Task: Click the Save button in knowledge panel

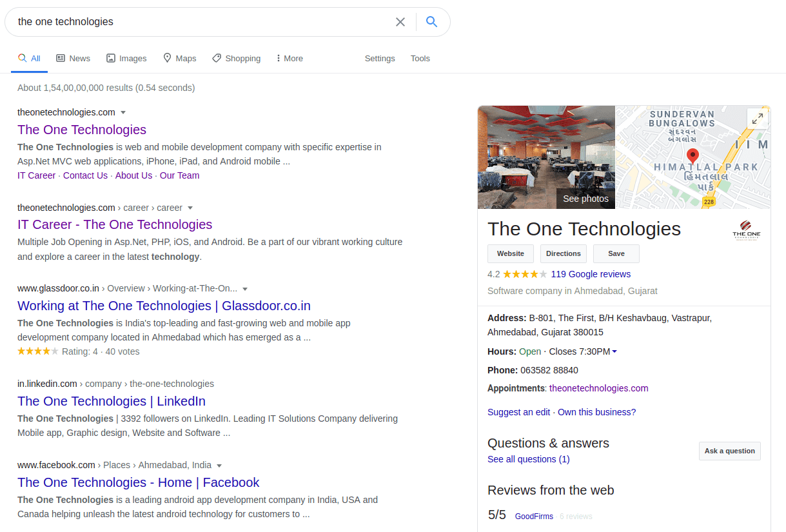Action: (616, 253)
